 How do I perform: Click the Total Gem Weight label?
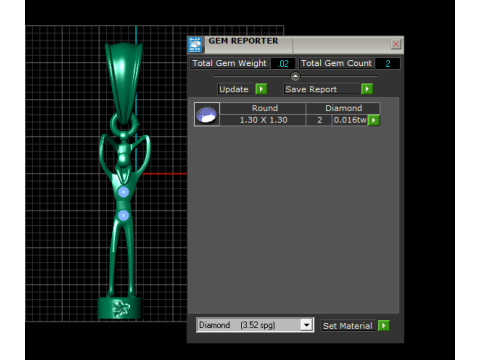point(230,63)
